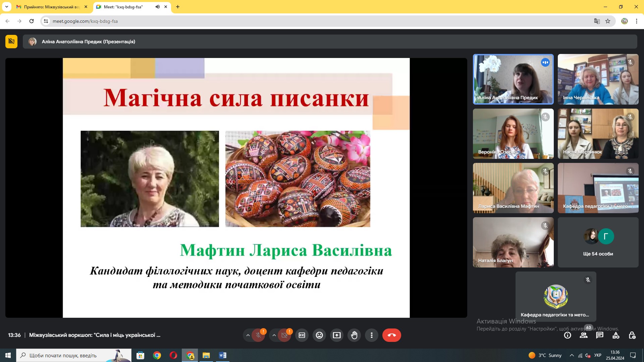644x362 pixels.
Task: Turn on the microphone
Action: [x=258, y=335]
